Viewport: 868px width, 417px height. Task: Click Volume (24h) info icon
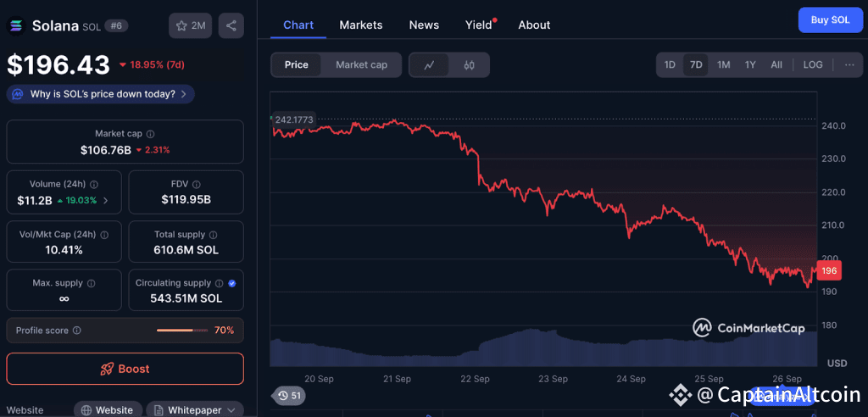[94, 185]
